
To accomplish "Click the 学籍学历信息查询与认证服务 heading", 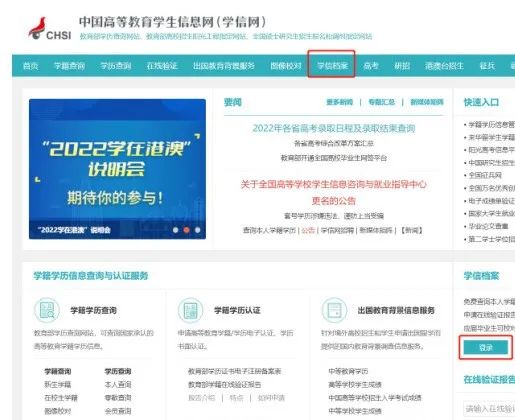I will pyautogui.click(x=91, y=276).
